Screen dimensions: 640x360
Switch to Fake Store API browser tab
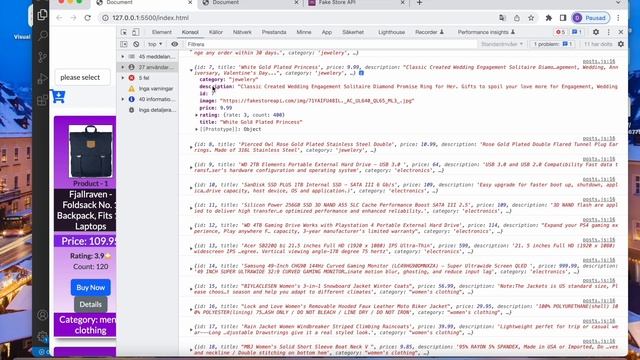(x=357, y=3)
